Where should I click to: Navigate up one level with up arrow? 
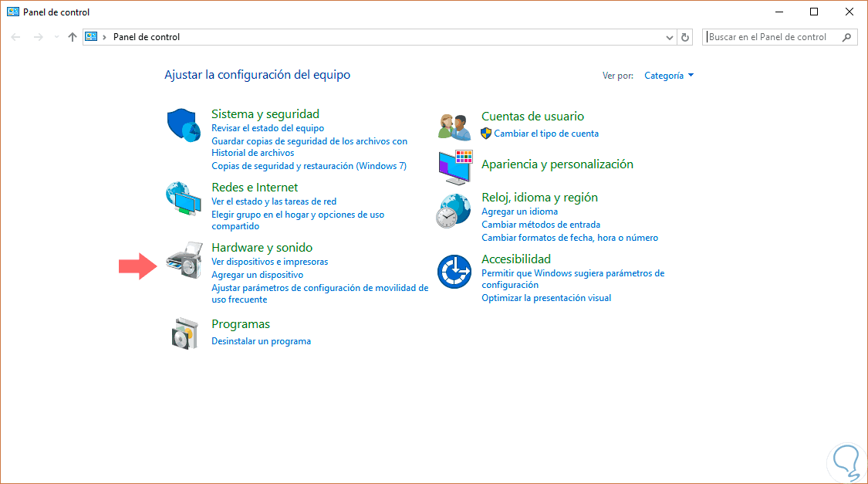pyautogui.click(x=72, y=37)
